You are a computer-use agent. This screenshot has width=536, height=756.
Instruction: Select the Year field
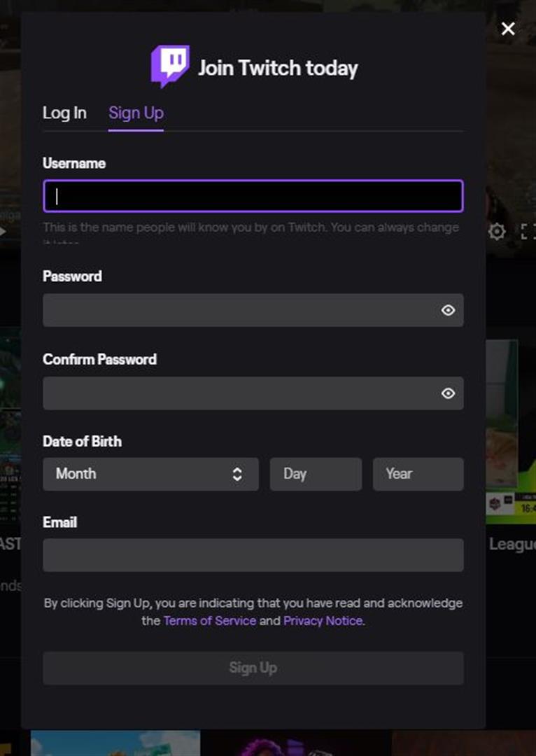point(418,474)
